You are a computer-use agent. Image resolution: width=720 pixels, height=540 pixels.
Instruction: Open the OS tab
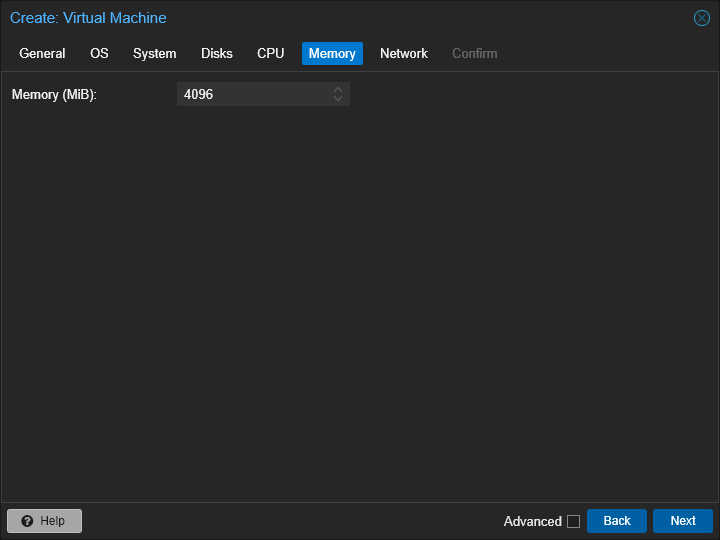point(99,54)
